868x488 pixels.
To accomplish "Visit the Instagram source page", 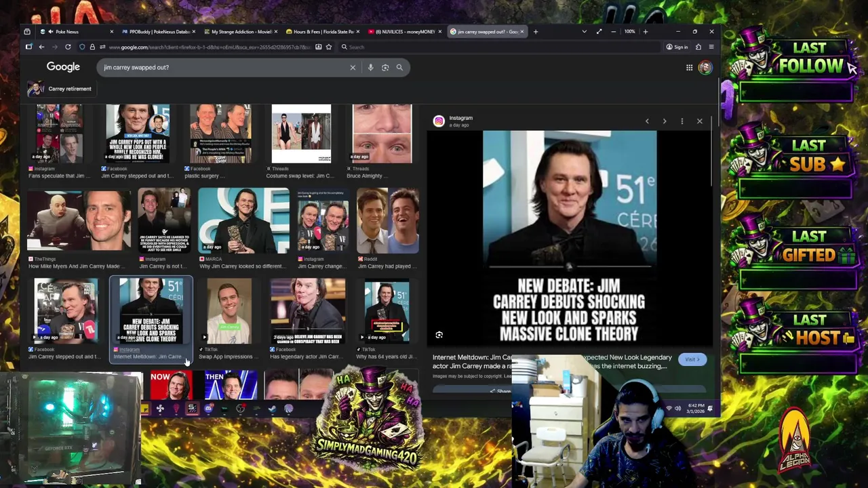I will [x=691, y=360].
